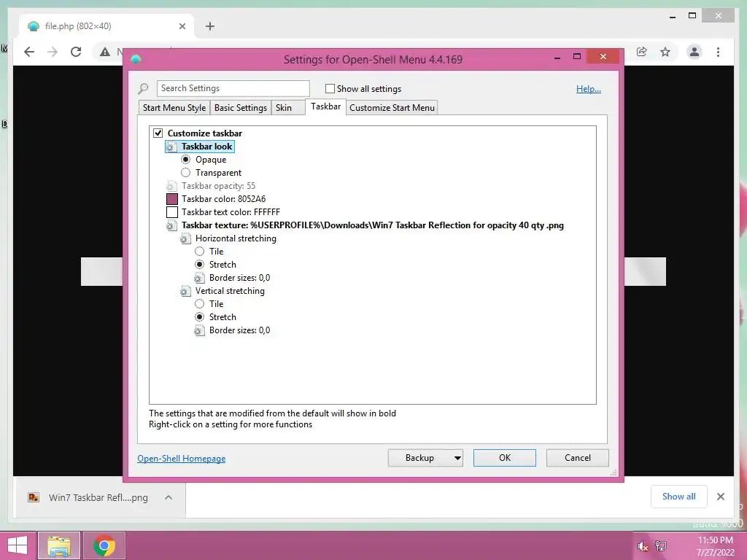Choose Stretch under Horizontal stretching

pos(200,265)
